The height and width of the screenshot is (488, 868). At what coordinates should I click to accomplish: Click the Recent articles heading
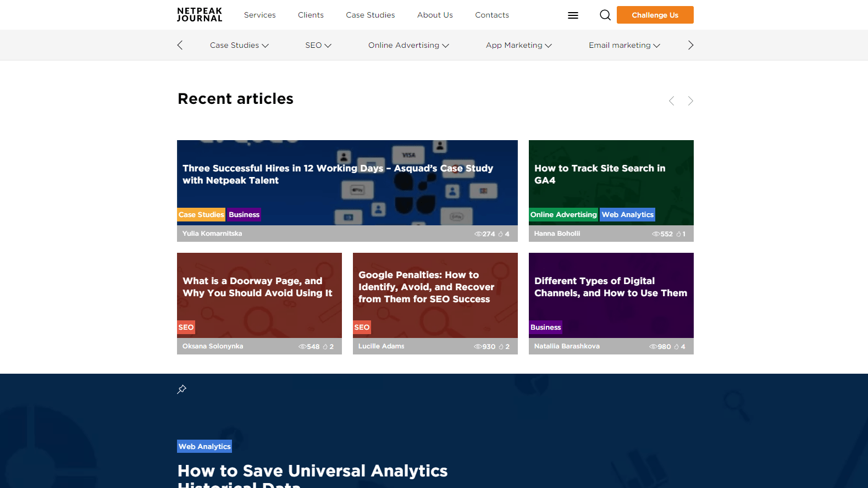(x=235, y=98)
